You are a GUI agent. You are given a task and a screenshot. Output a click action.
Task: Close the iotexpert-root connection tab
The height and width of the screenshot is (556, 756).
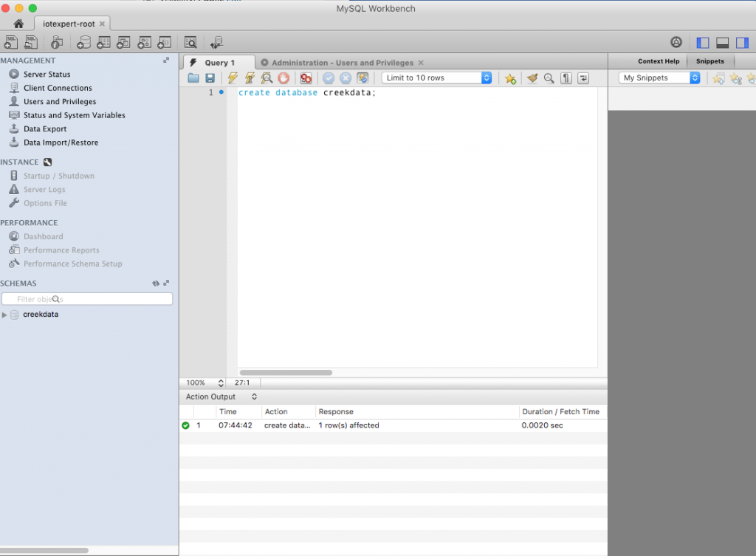tap(102, 24)
